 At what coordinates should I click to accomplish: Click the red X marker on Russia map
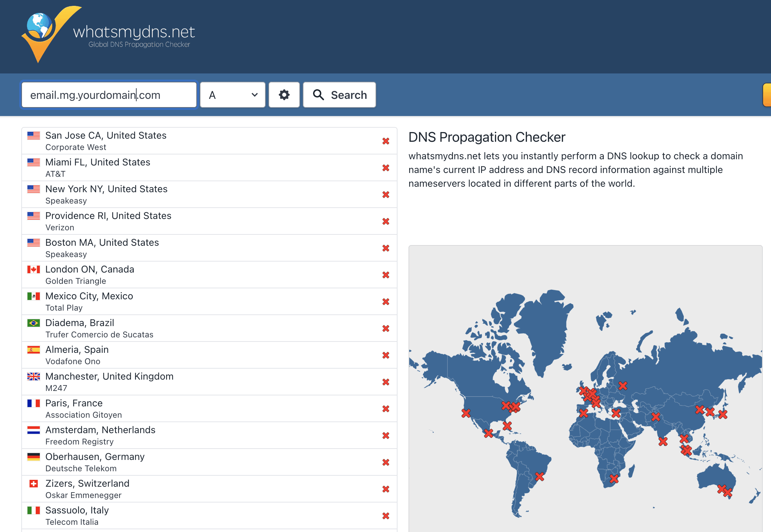point(623,386)
